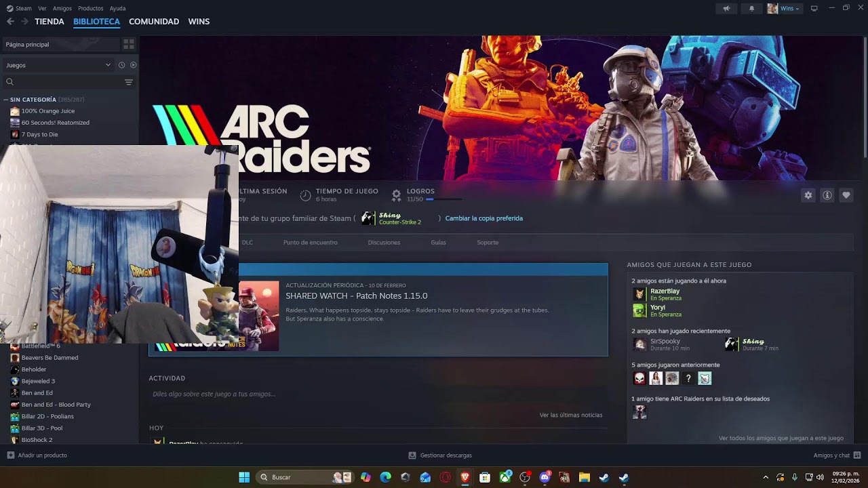
Task: Open the Steam news megaphone icon
Action: 726,8
